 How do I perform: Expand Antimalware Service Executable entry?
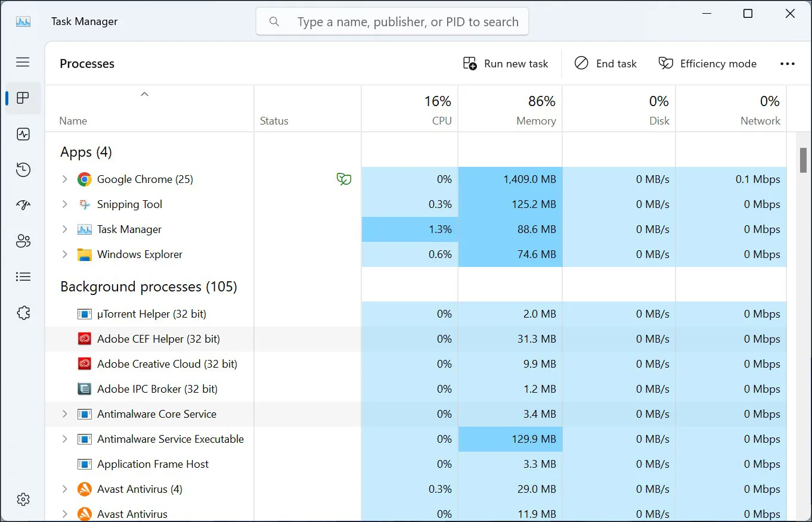click(65, 439)
